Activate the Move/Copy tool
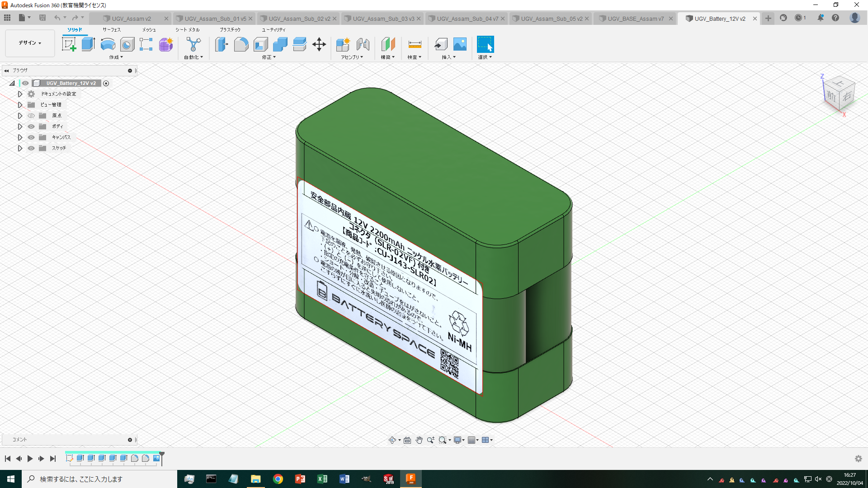 pyautogui.click(x=319, y=44)
